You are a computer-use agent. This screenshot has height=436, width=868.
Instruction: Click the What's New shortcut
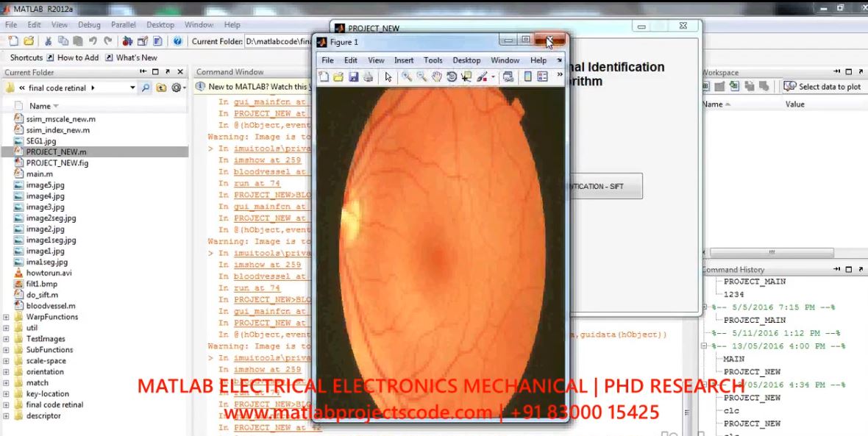pyautogui.click(x=131, y=57)
